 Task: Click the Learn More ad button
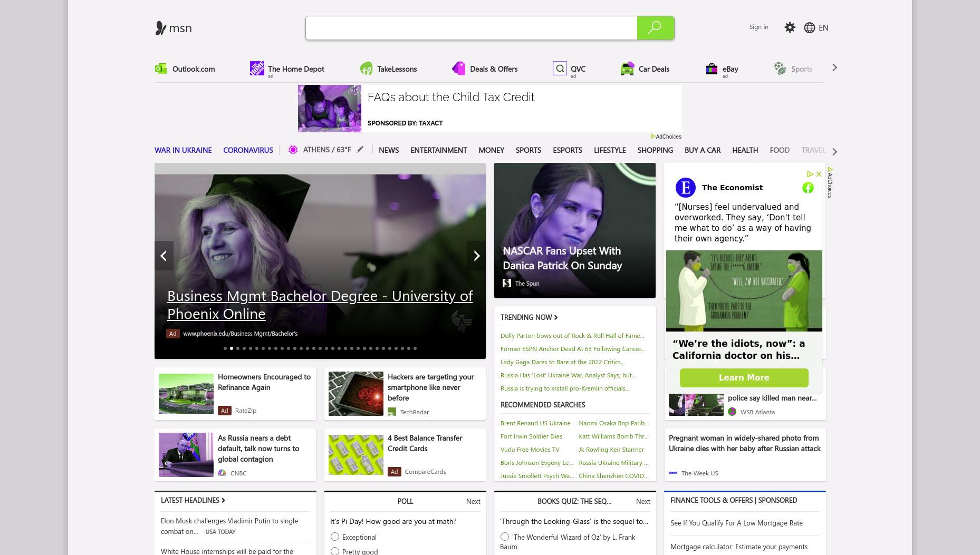click(744, 377)
